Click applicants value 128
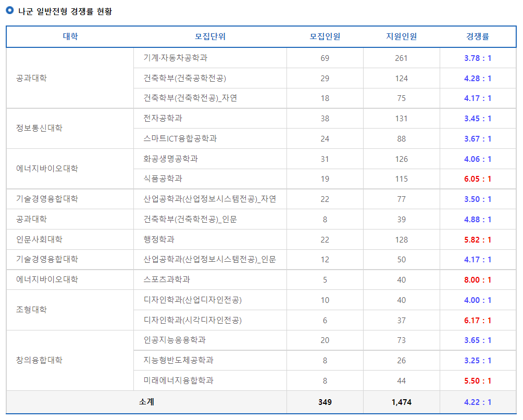Screen dimensions: 523x420 point(401,240)
